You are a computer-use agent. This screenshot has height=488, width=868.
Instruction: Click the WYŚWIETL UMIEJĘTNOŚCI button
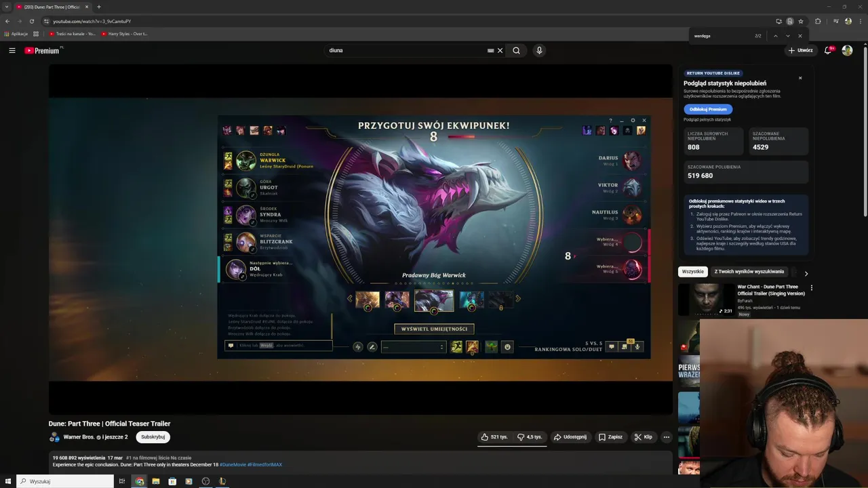pyautogui.click(x=434, y=329)
